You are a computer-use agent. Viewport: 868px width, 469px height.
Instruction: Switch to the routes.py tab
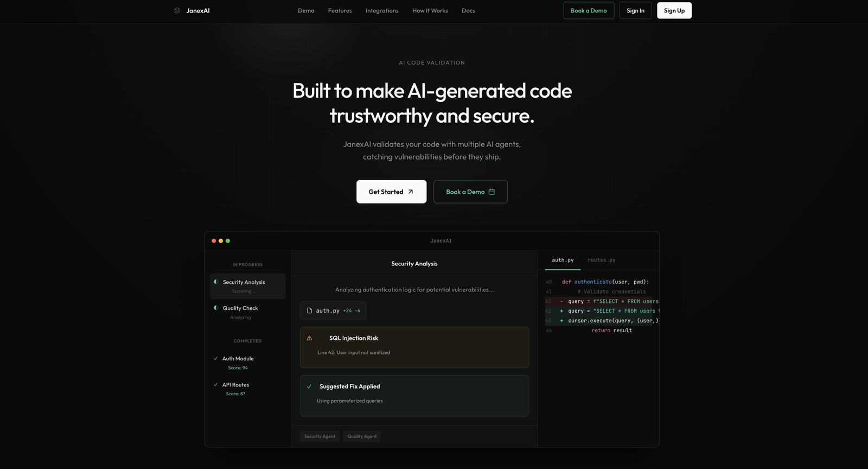tap(601, 261)
